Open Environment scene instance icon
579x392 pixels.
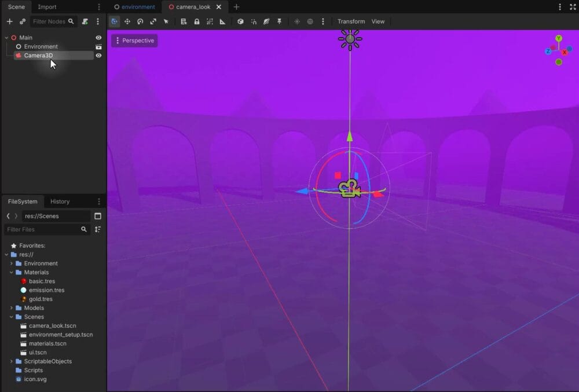[x=98, y=46]
